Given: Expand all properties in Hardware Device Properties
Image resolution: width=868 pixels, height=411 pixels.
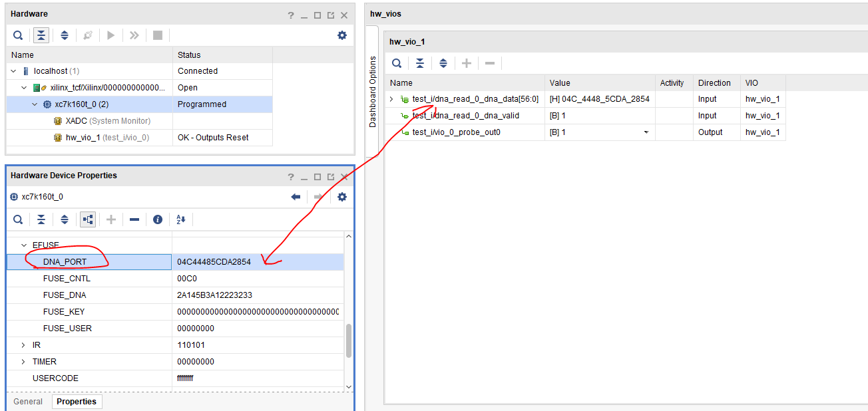Looking at the screenshot, I should [x=65, y=219].
